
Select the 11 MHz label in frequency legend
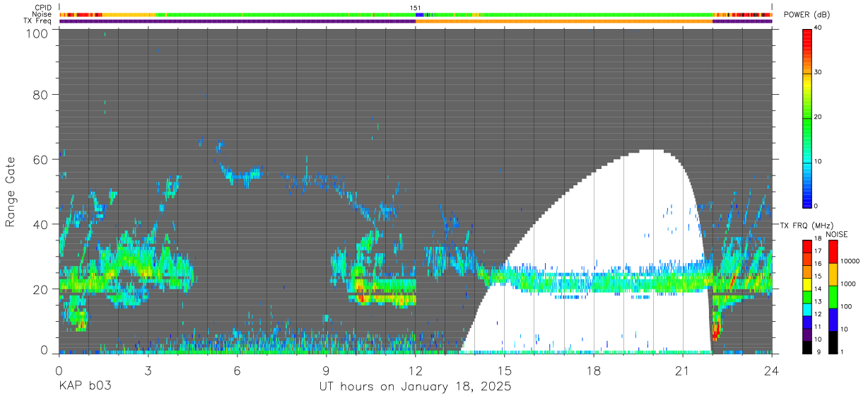pyautogui.click(x=818, y=327)
